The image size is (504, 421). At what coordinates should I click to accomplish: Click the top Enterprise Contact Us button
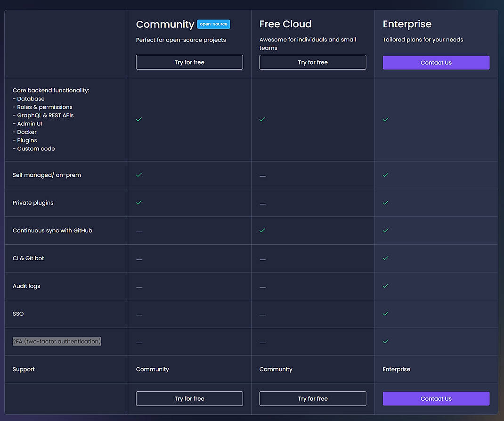pos(436,62)
